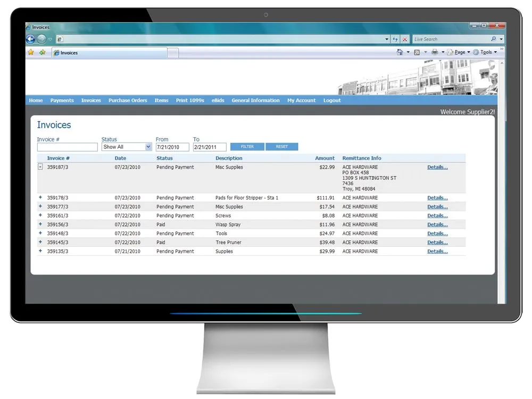The height and width of the screenshot is (399, 532).
Task: Open the RSS feed icon
Action: point(417,52)
